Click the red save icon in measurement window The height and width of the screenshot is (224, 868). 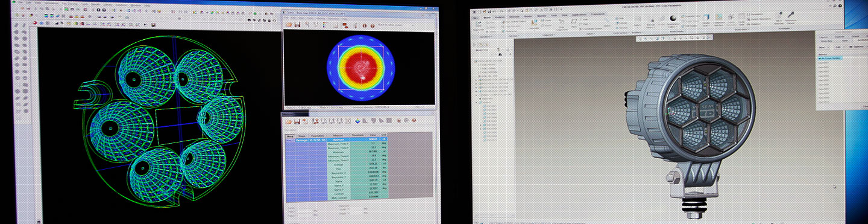coord(297,121)
